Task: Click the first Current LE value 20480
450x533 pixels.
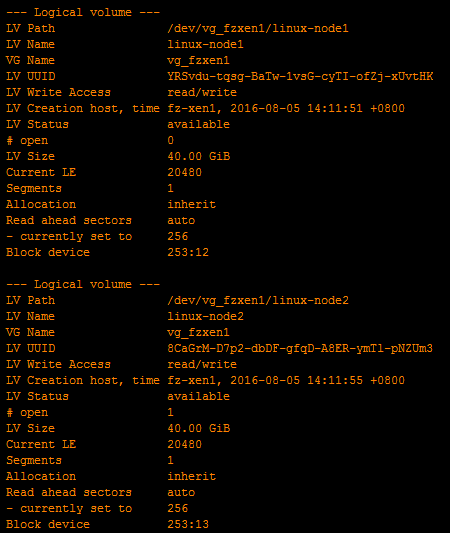Action: pyautogui.click(x=185, y=172)
